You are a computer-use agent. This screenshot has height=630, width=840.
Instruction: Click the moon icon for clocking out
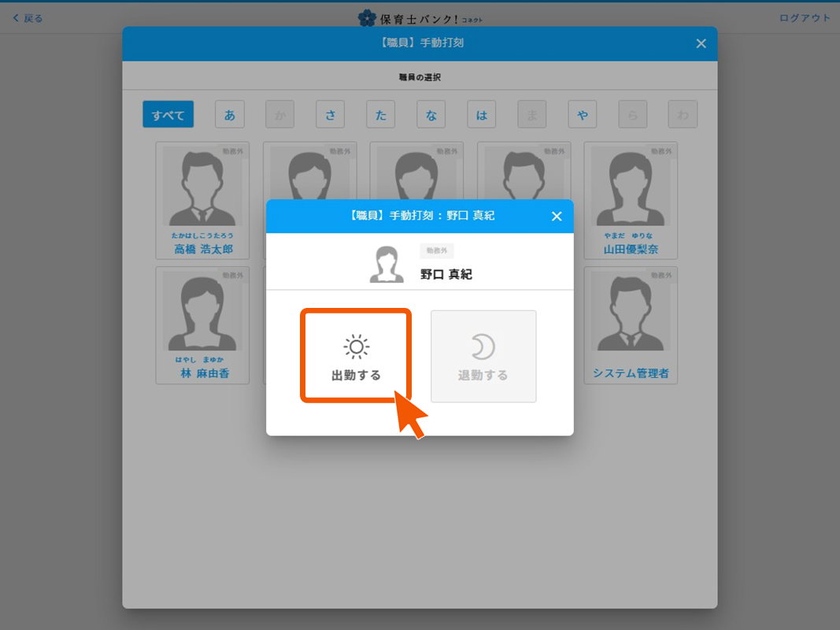click(483, 346)
